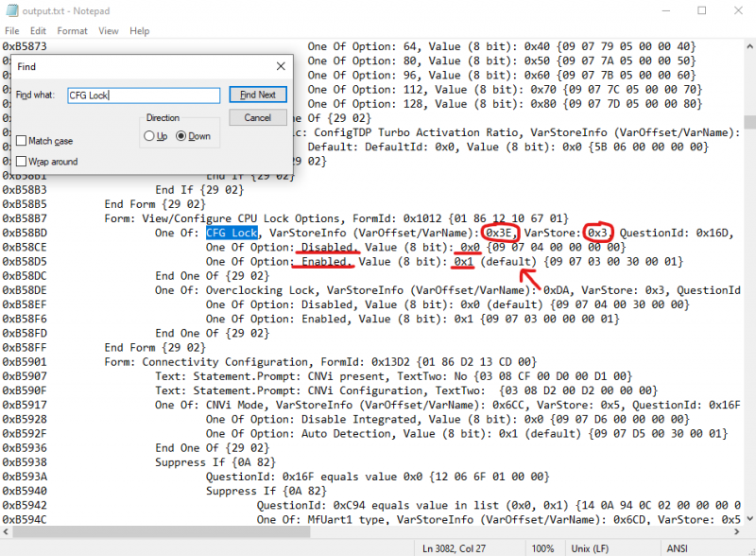The width and height of the screenshot is (756, 556).
Task: Enable the Match case checkbox
Action: [22, 141]
